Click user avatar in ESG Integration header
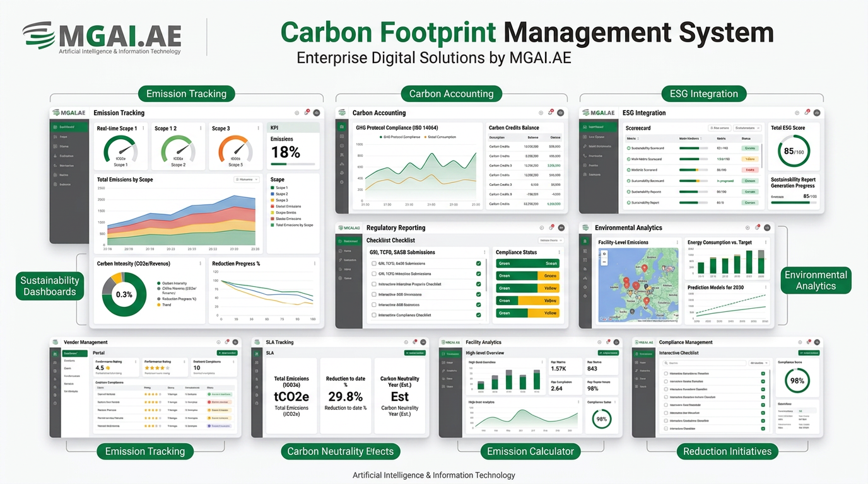 point(817,113)
